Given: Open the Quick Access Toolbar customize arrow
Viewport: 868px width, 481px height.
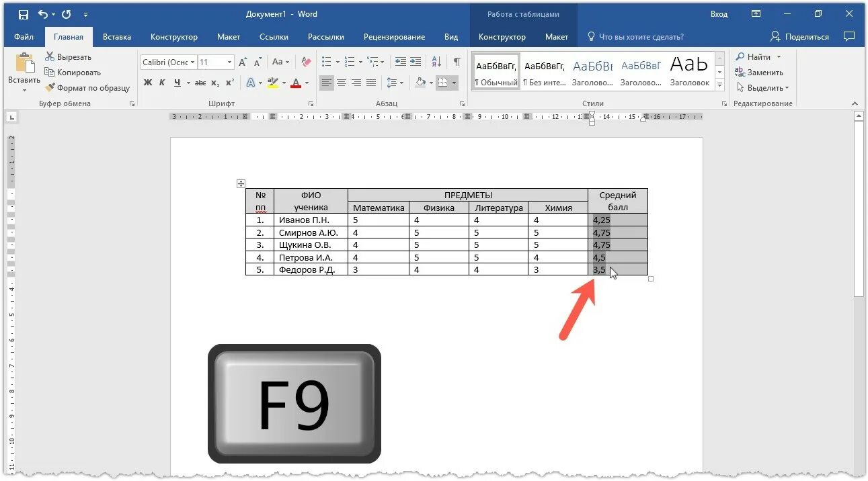Looking at the screenshot, I should (x=85, y=14).
